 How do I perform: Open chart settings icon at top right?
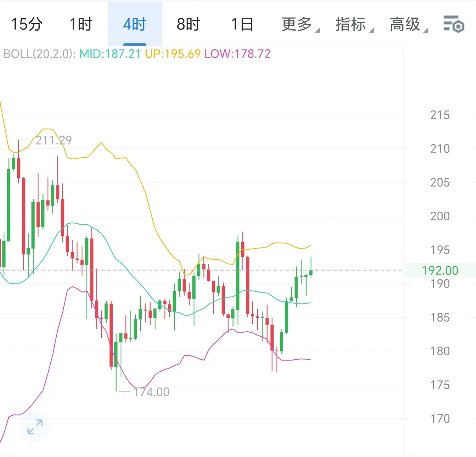click(x=454, y=24)
